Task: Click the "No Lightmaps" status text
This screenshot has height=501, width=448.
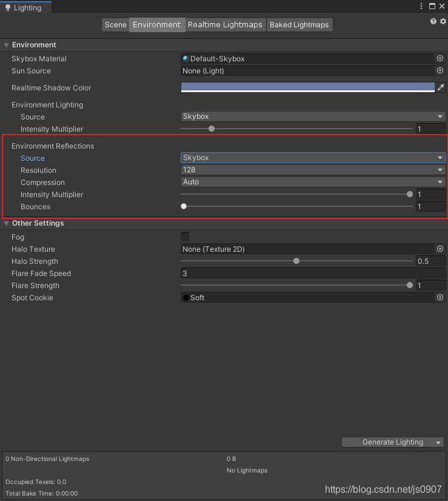Action: [x=247, y=470]
